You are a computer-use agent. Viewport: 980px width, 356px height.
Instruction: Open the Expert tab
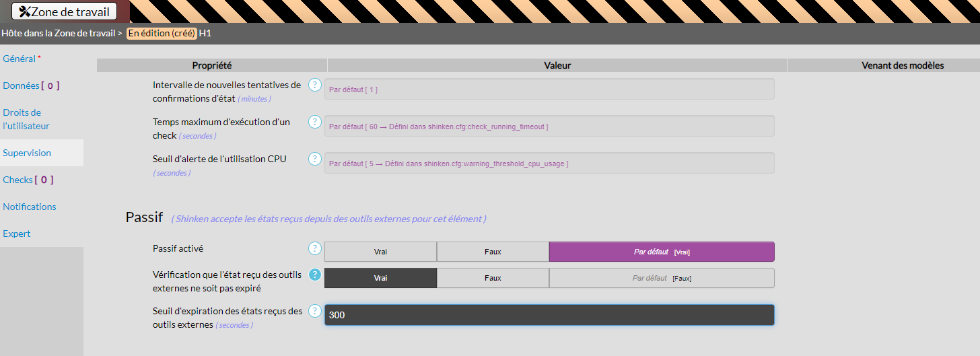click(x=17, y=234)
